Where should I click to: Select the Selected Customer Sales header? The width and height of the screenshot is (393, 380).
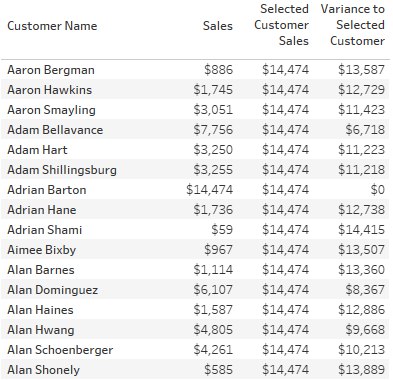click(x=281, y=25)
